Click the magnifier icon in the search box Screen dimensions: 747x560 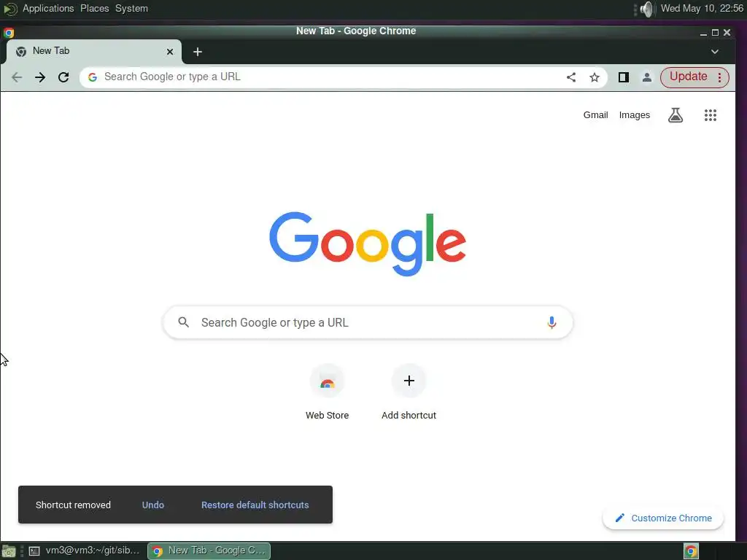tap(183, 322)
